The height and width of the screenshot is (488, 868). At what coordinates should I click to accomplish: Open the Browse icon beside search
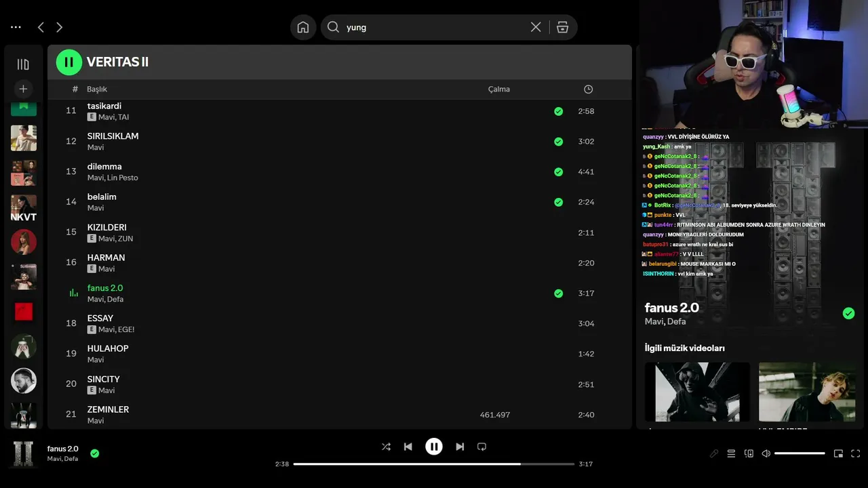pos(562,27)
